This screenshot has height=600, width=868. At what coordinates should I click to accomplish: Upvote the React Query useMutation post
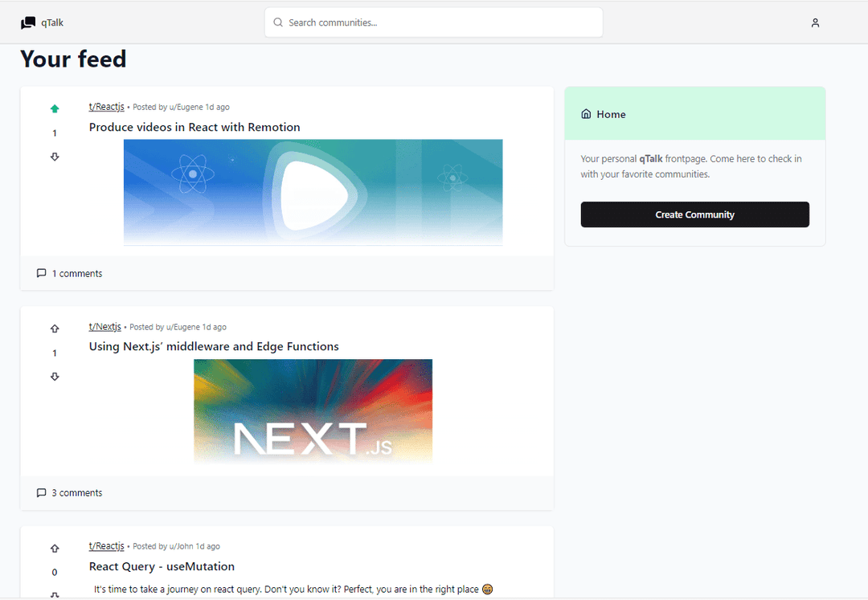(x=55, y=548)
